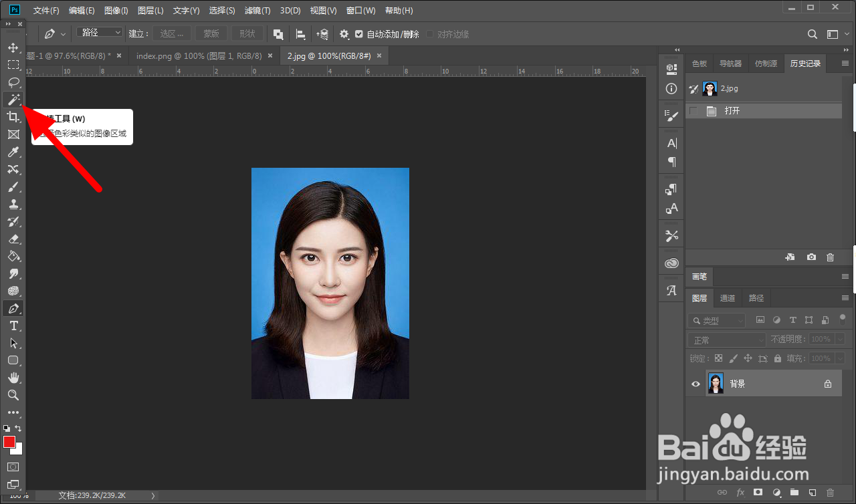This screenshot has height=504, width=856.
Task: Activate the Zoom tool
Action: 13,395
